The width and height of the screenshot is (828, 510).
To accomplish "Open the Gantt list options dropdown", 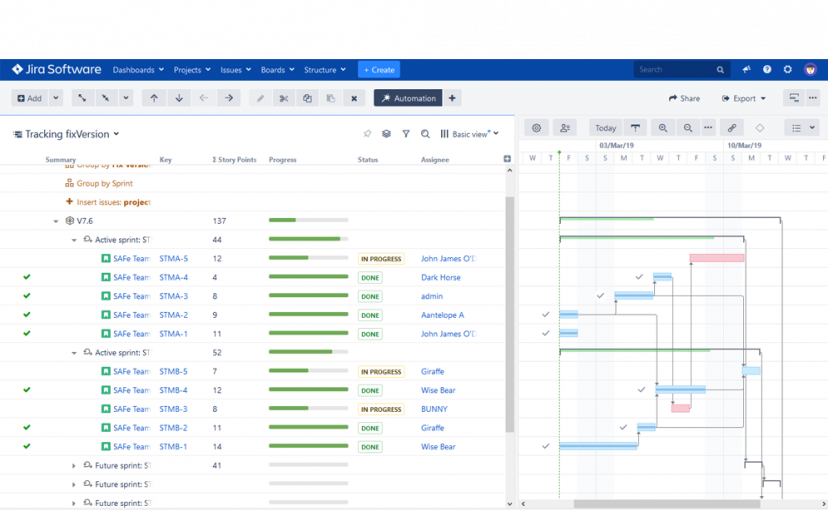I will tap(802, 128).
